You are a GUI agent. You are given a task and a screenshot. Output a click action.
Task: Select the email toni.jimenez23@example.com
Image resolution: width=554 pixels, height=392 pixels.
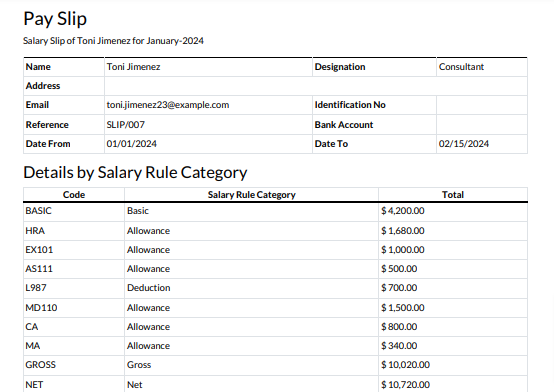pos(168,105)
